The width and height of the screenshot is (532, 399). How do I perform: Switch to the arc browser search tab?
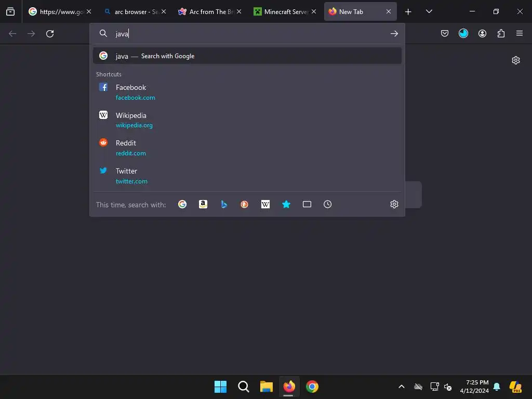(x=135, y=11)
